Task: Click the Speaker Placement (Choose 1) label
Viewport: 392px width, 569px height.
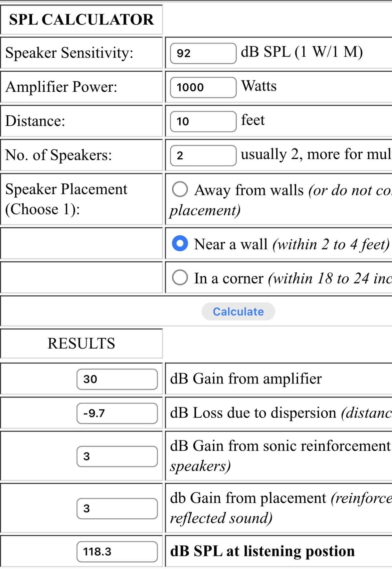Action: pyautogui.click(x=66, y=199)
